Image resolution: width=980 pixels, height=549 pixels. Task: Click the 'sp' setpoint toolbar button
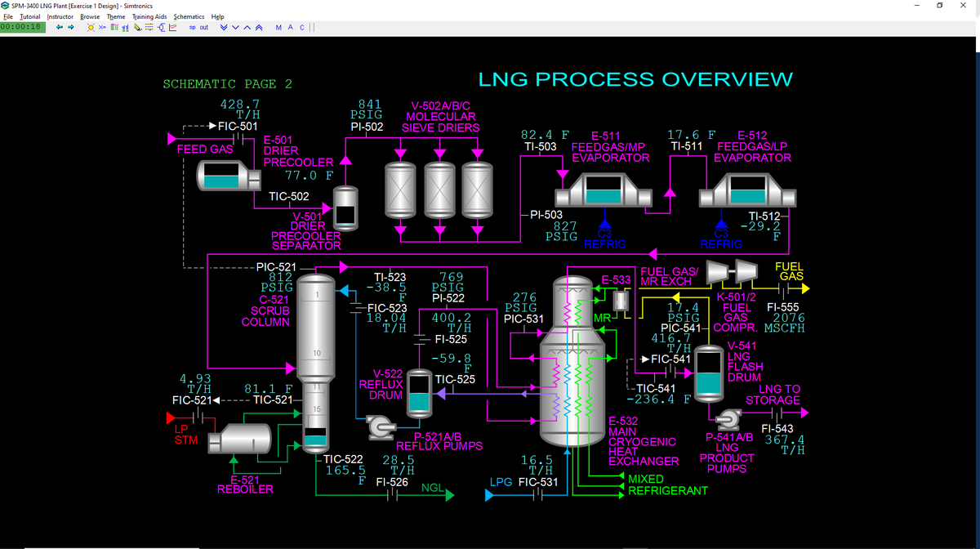click(192, 27)
